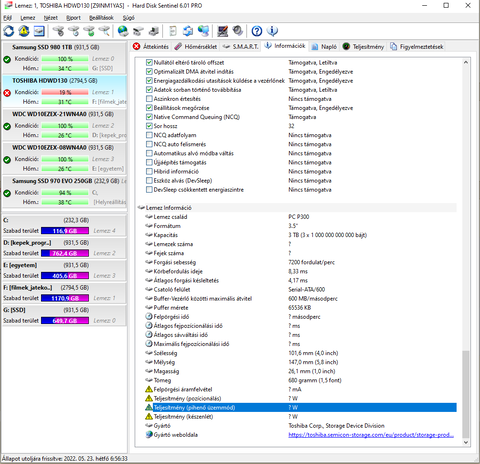Click the red 19 % Kondíció bar

click(65, 92)
